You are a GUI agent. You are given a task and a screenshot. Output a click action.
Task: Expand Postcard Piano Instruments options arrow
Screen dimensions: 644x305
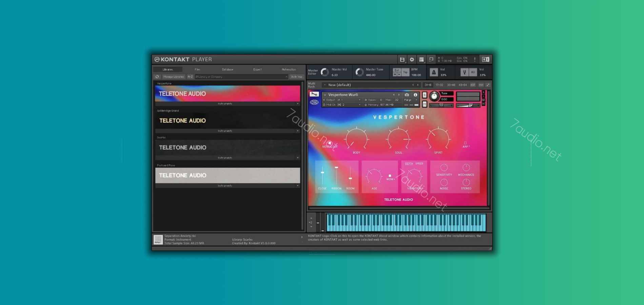(x=298, y=186)
